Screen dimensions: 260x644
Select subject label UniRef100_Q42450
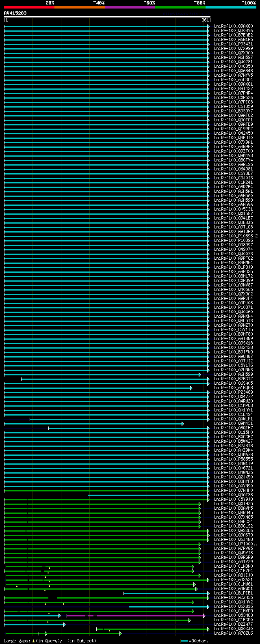[233, 133]
